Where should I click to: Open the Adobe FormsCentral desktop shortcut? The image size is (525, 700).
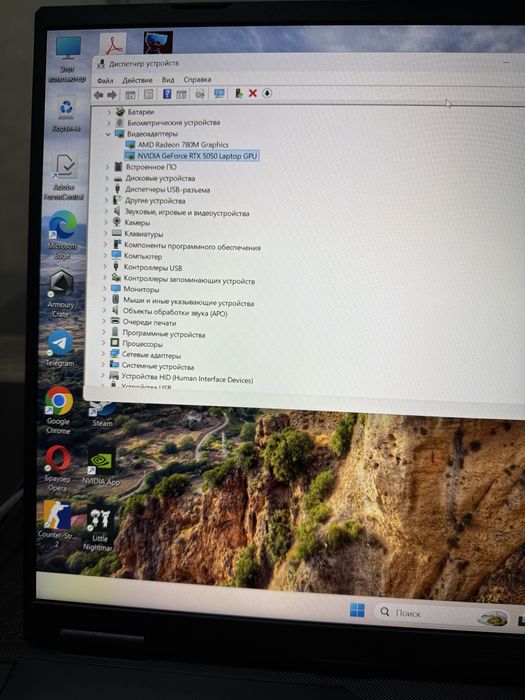click(64, 176)
